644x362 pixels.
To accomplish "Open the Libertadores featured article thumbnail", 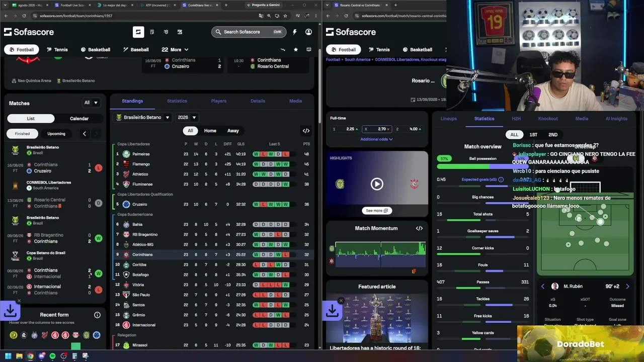I will click(x=377, y=318).
